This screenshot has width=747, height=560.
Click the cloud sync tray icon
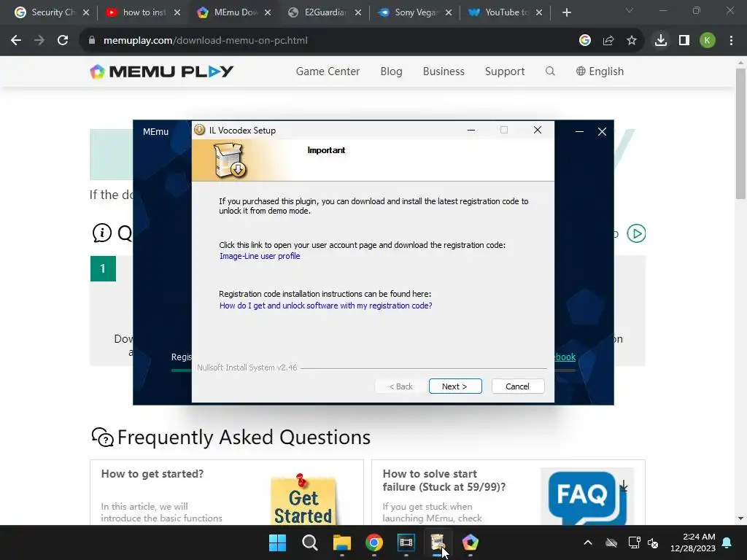point(611,542)
